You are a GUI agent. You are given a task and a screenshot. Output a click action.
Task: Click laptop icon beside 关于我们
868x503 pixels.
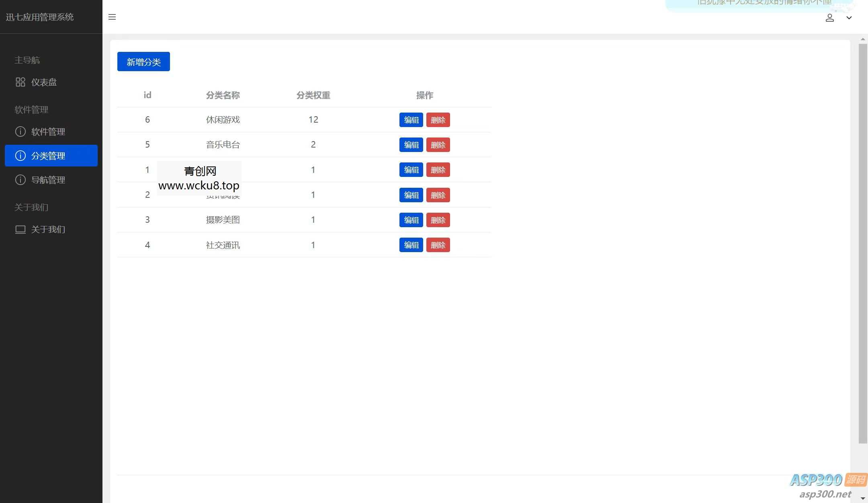tap(20, 229)
